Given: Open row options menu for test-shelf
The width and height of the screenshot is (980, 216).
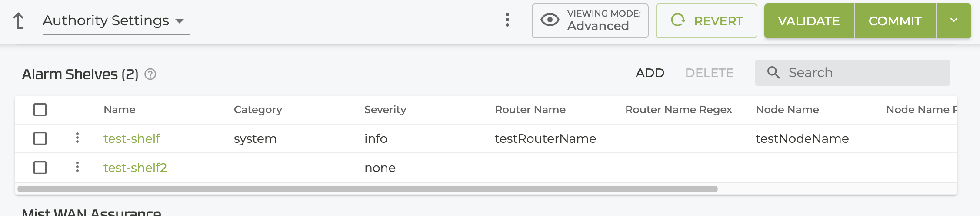Looking at the screenshot, I should pos(77,138).
